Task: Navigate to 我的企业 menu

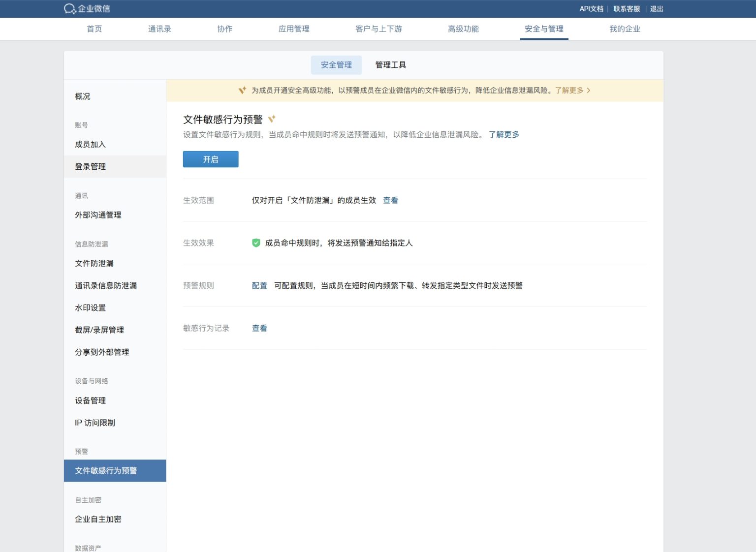Action: point(625,29)
